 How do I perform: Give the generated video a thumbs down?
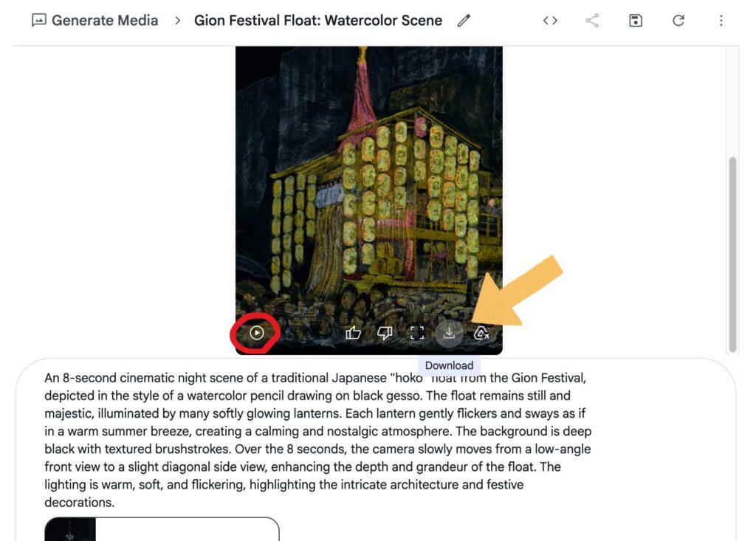[385, 333]
